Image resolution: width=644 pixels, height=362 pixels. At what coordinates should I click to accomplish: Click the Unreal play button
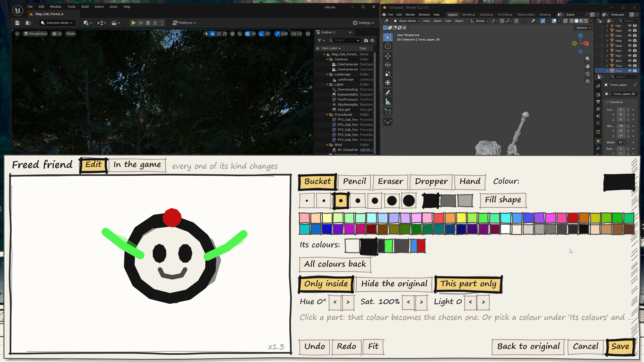[134, 23]
